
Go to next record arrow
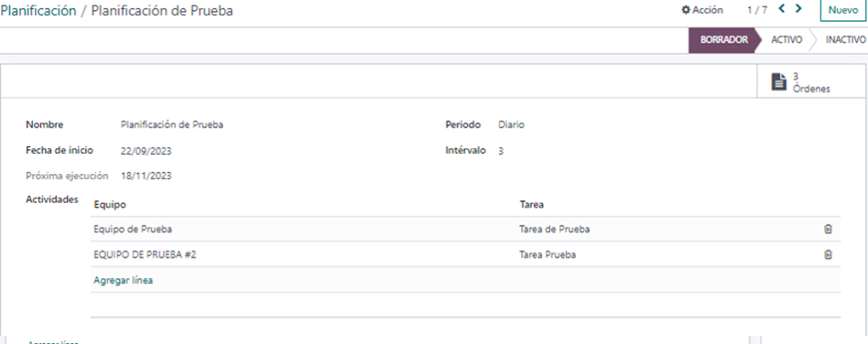(x=798, y=9)
